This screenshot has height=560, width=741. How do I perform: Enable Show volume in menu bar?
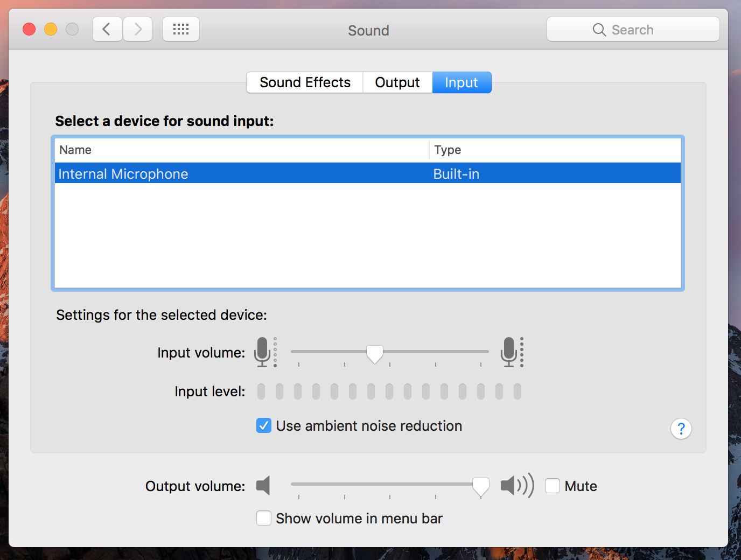[x=264, y=518]
